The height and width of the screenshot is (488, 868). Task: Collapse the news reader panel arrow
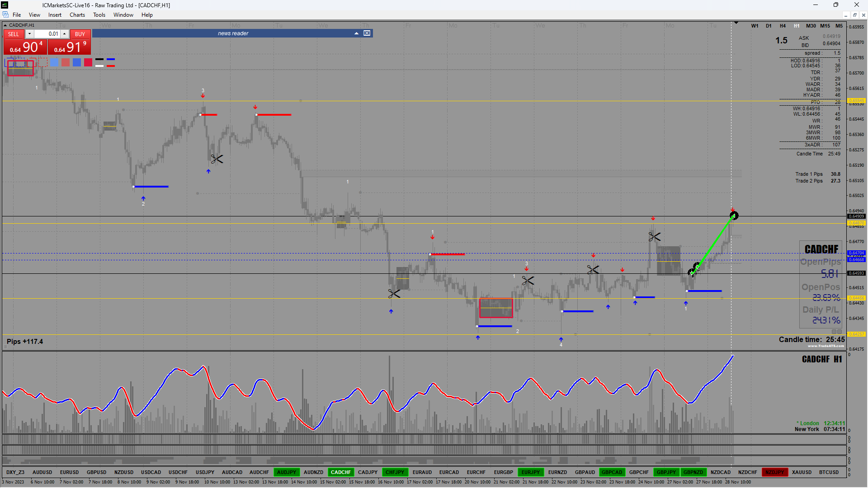356,33
